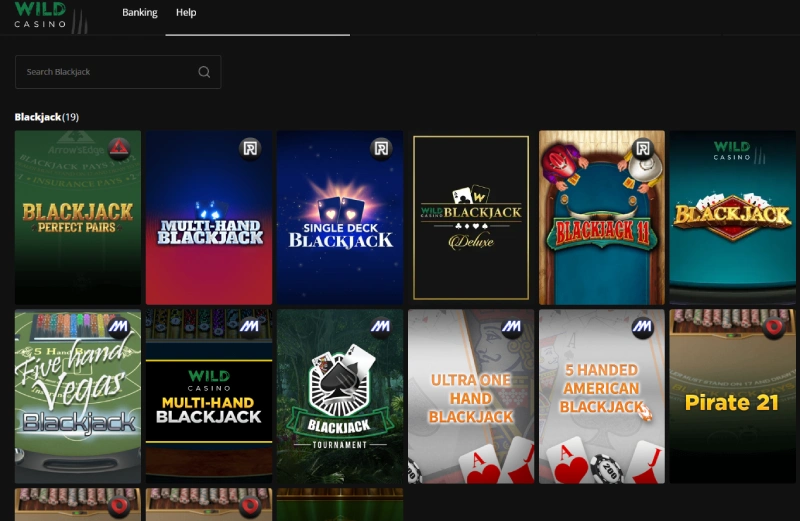Viewport: 800px width, 521px height.
Task: Open Five Hand Vegas Blackjack game
Action: 78,396
